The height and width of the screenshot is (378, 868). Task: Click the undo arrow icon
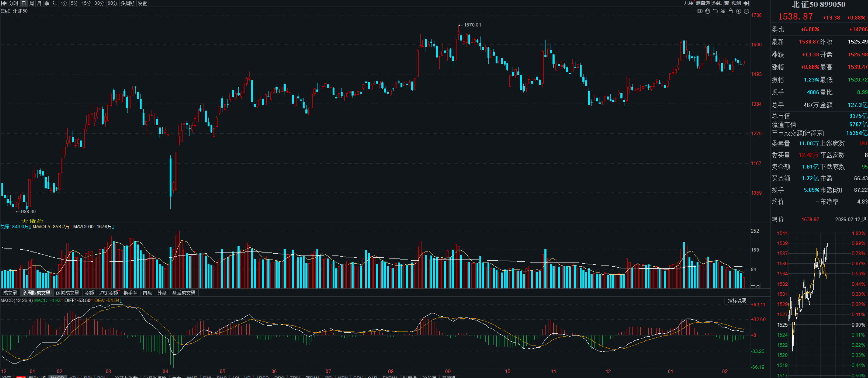pyautogui.click(x=715, y=11)
